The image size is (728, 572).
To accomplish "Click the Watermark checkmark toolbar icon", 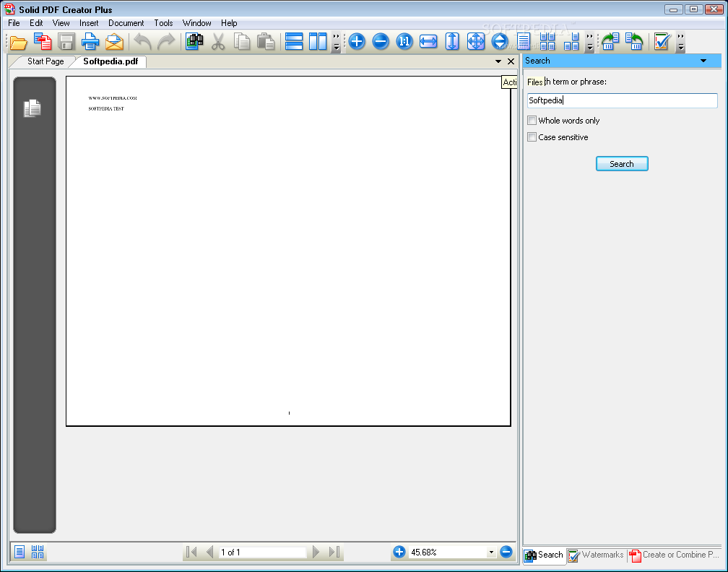I will pos(662,42).
